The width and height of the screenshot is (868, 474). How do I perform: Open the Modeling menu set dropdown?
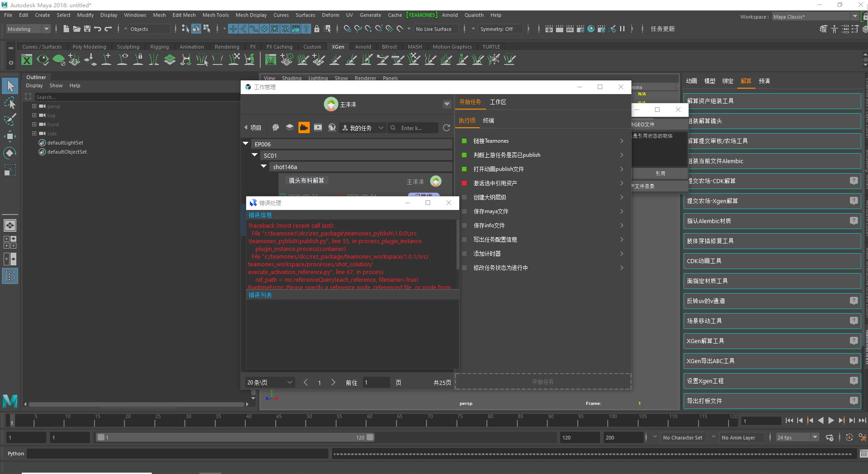coord(28,29)
